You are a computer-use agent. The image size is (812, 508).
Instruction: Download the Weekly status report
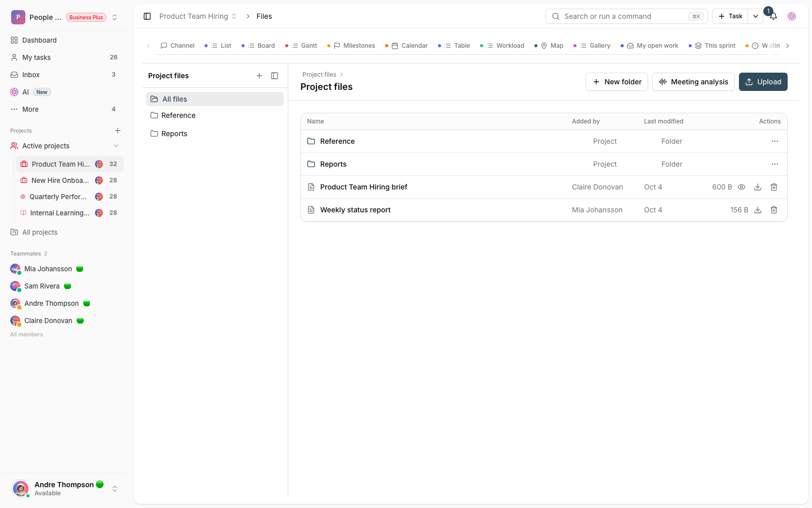point(758,210)
